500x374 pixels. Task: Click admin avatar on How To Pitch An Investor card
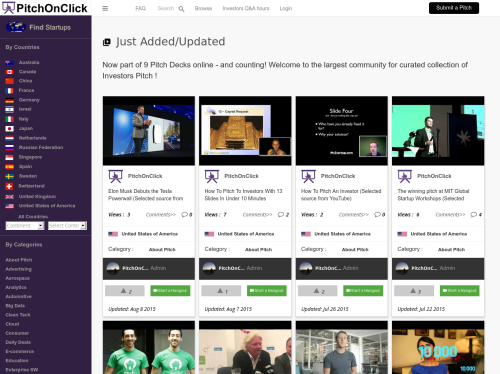coord(306,268)
